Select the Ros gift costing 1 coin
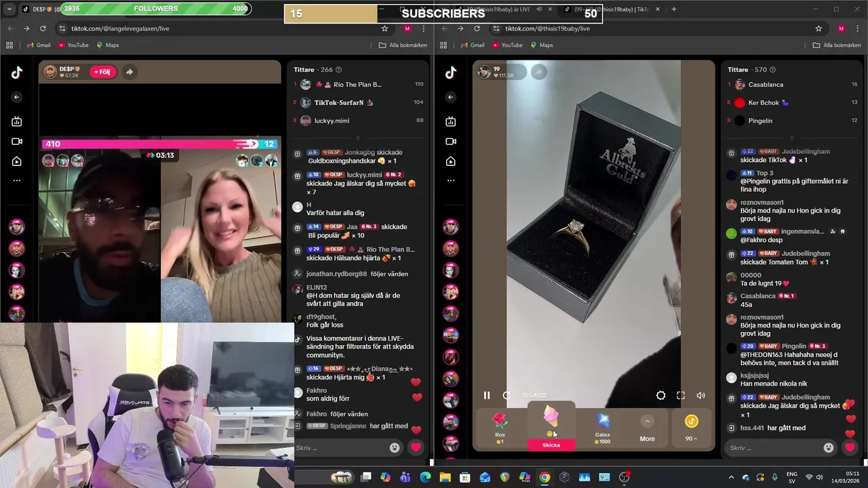 pos(500,427)
